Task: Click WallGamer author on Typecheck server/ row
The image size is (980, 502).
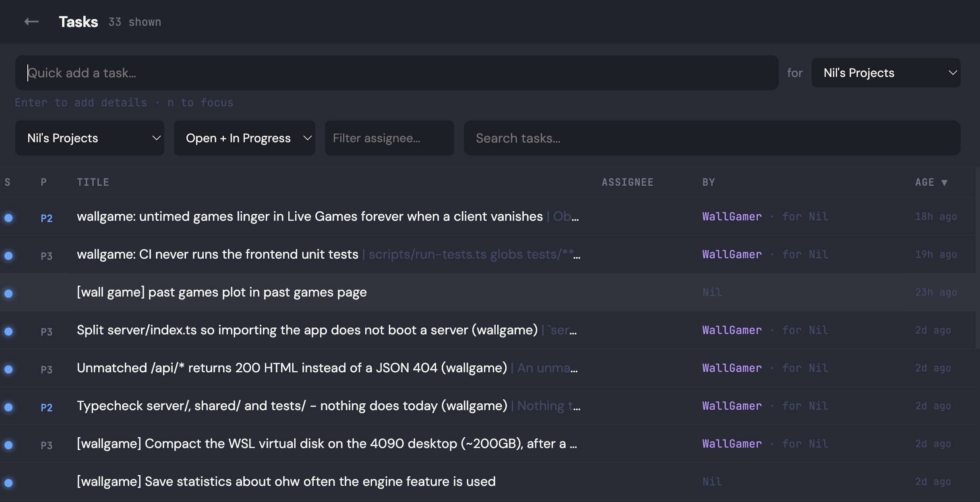Action: [732, 406]
